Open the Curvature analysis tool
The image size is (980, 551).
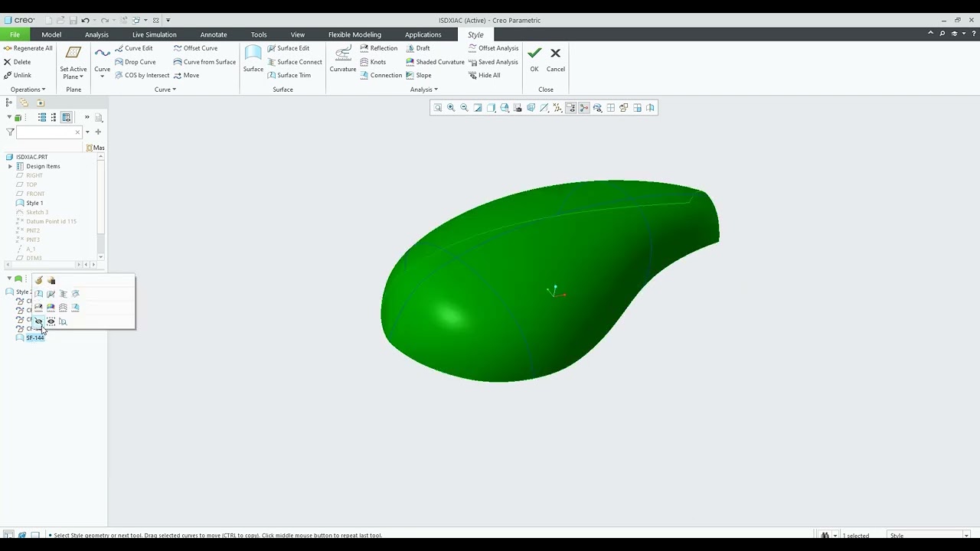coord(343,59)
